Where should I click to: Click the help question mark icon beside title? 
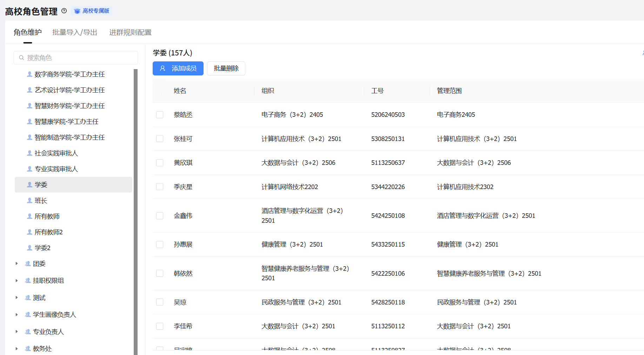tap(64, 11)
